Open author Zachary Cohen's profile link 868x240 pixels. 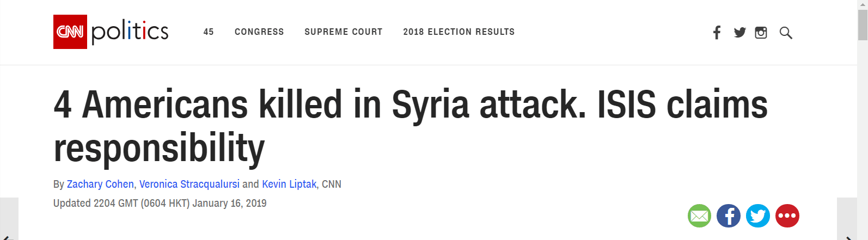click(x=100, y=184)
